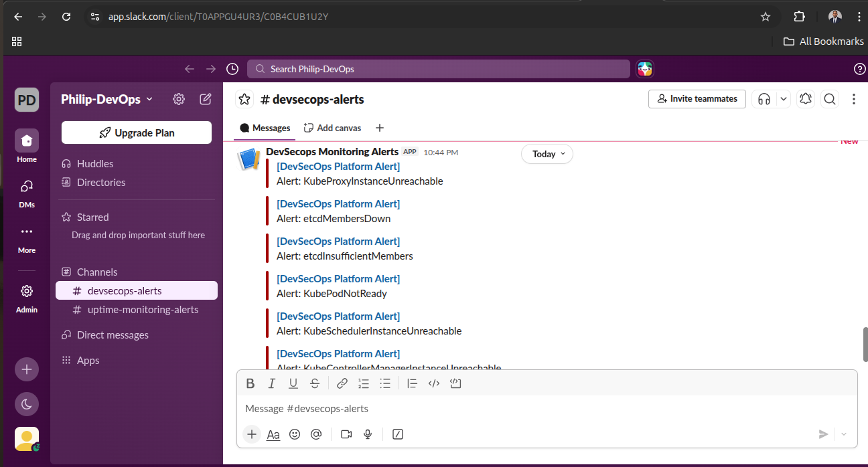Screen dimensions: 868x467
Task: Open the alert link above KubePodNotReady
Action: [x=338, y=278]
